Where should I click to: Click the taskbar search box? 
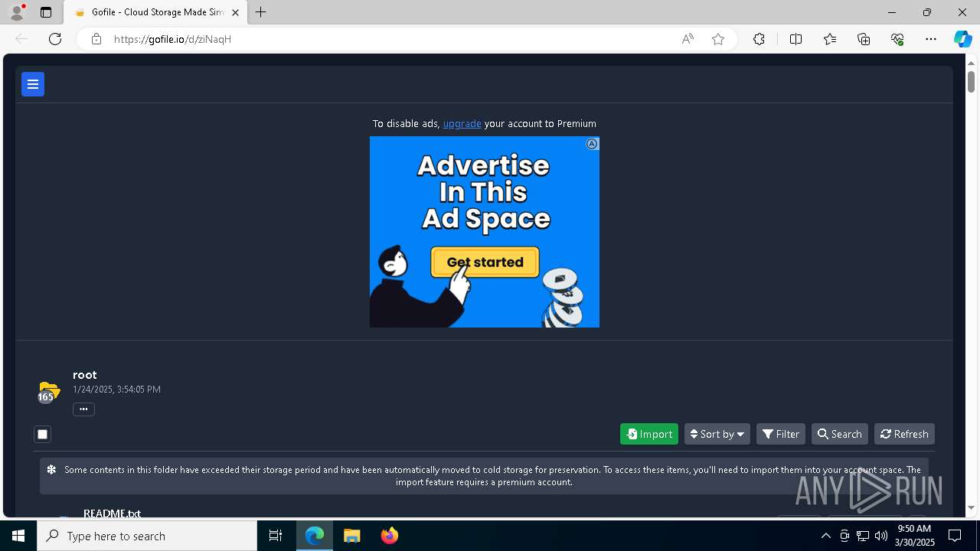coord(147,536)
